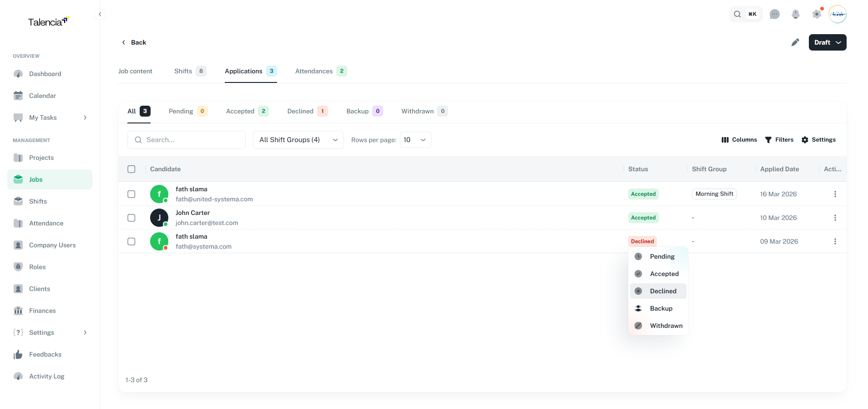The width and height of the screenshot is (868, 409).
Task: Open the Draft status dropdown
Action: pos(827,42)
